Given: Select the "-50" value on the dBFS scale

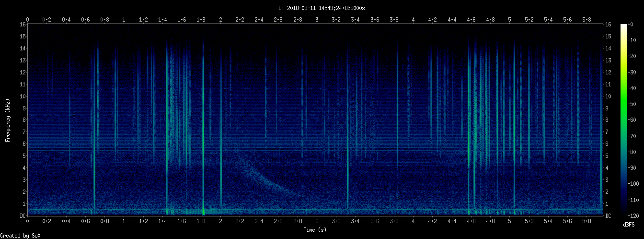Looking at the screenshot, I should pos(632,104).
